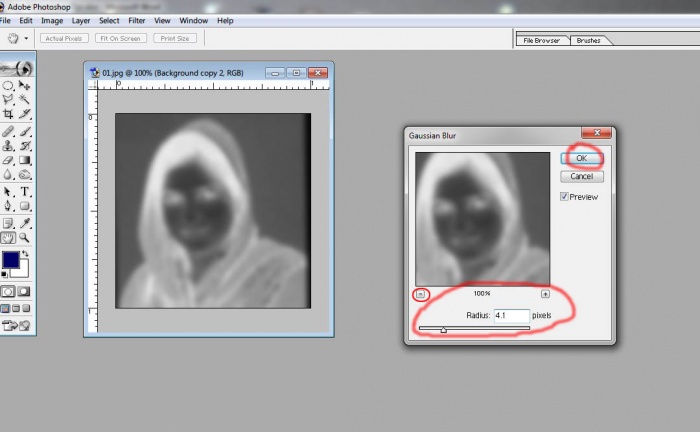
Task: Select the Zoom magnifier tool
Action: [x=25, y=237]
